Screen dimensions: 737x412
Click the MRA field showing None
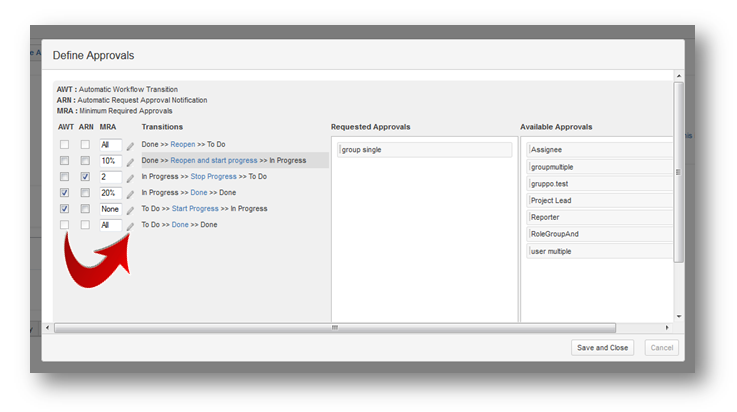(110, 209)
